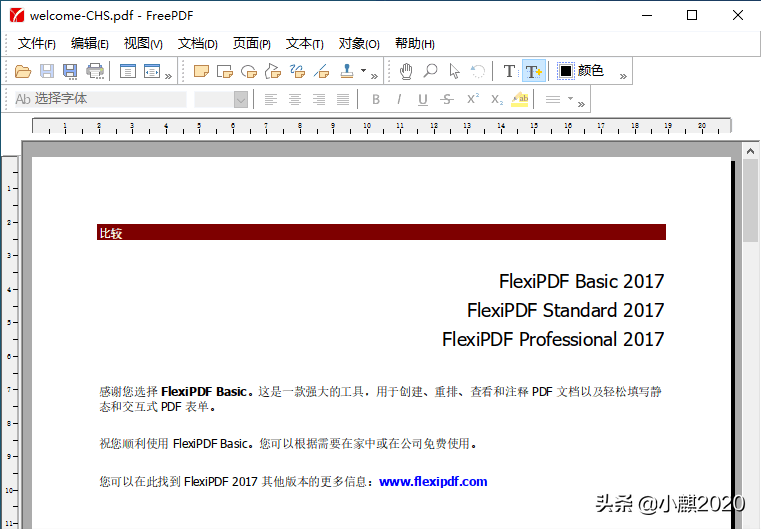This screenshot has height=529, width=761.
Task: Toggle the Add Text T+ tool
Action: (x=534, y=71)
